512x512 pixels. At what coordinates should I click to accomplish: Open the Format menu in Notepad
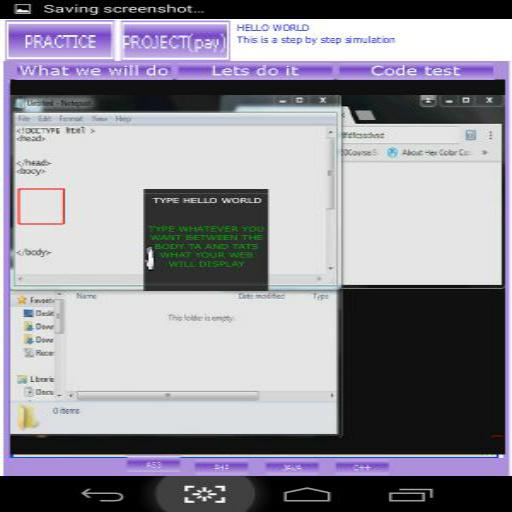[71, 119]
